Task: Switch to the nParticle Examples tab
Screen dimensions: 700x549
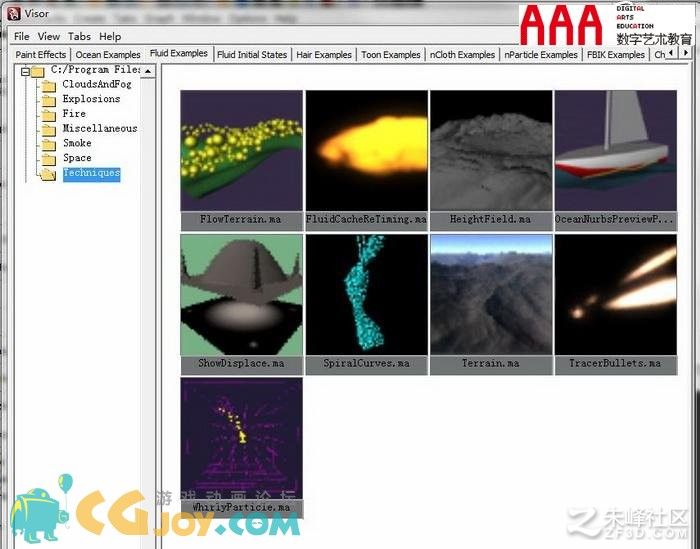Action: tap(541, 54)
